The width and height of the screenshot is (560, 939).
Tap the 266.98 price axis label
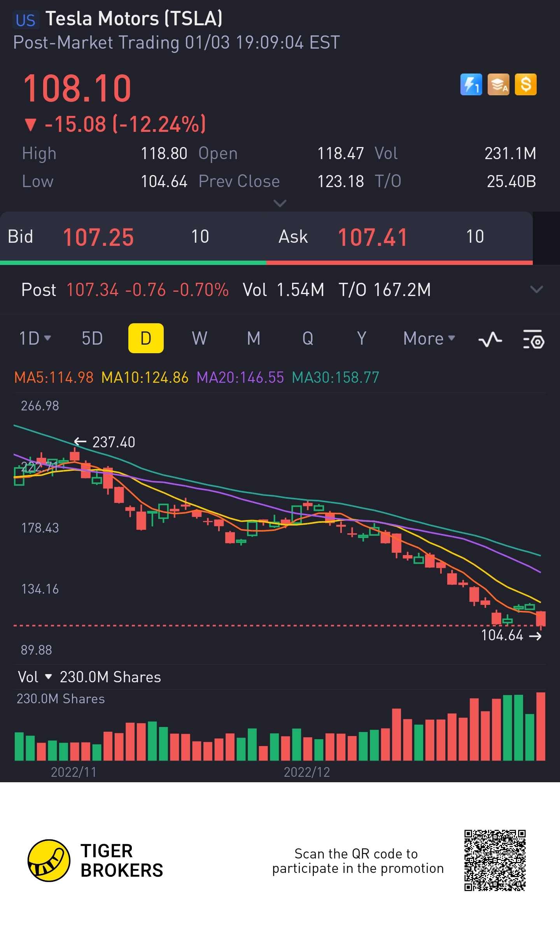(x=40, y=406)
